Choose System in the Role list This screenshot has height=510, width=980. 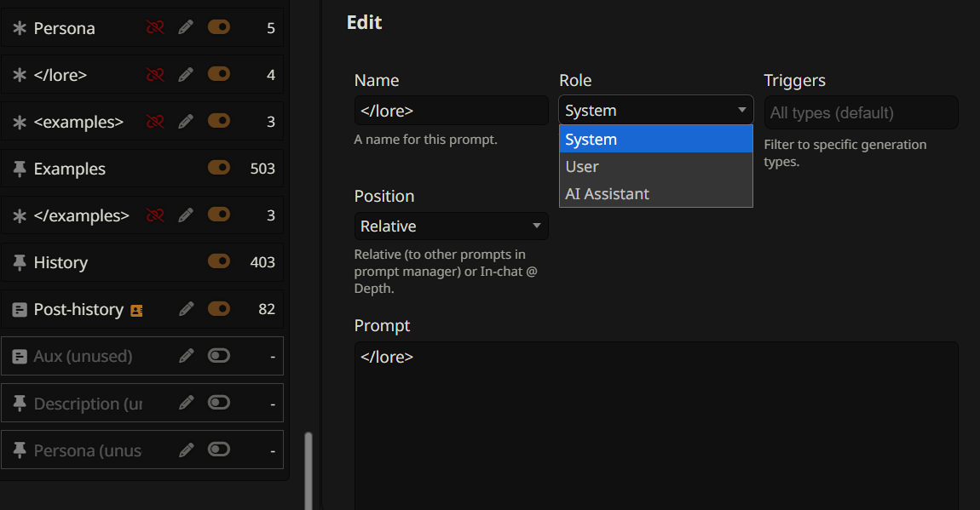click(x=655, y=139)
